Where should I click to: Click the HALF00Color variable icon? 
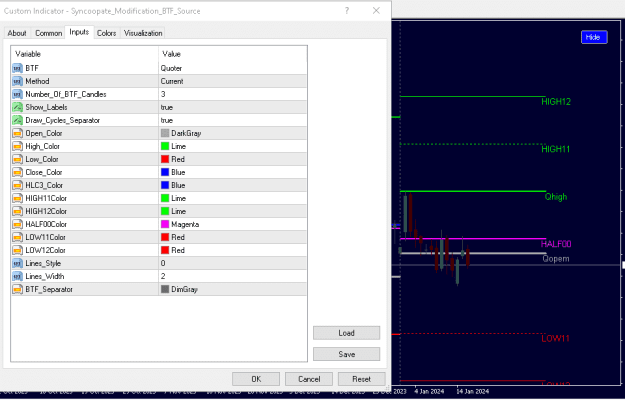(17, 224)
